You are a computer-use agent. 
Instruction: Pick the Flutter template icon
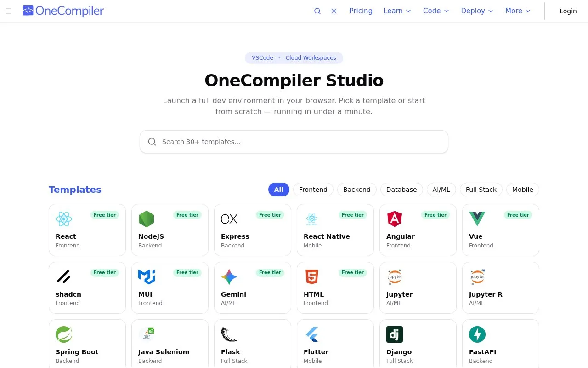(x=312, y=334)
